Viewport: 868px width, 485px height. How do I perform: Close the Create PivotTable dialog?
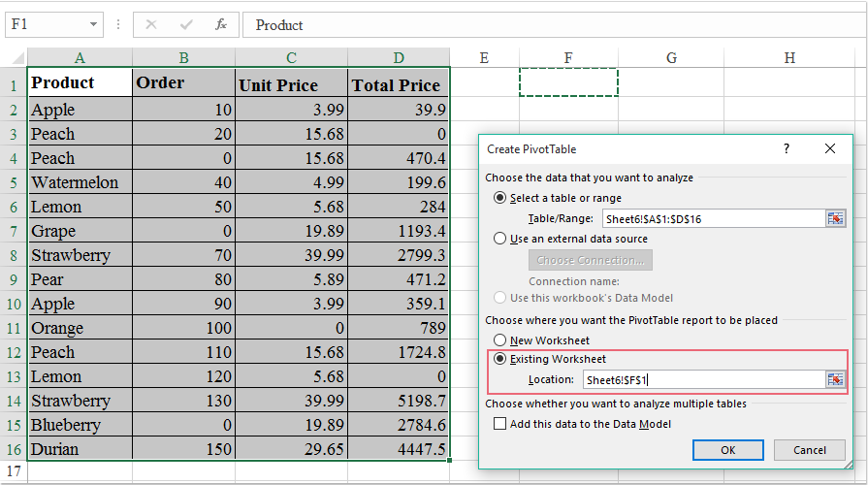pyautogui.click(x=830, y=148)
